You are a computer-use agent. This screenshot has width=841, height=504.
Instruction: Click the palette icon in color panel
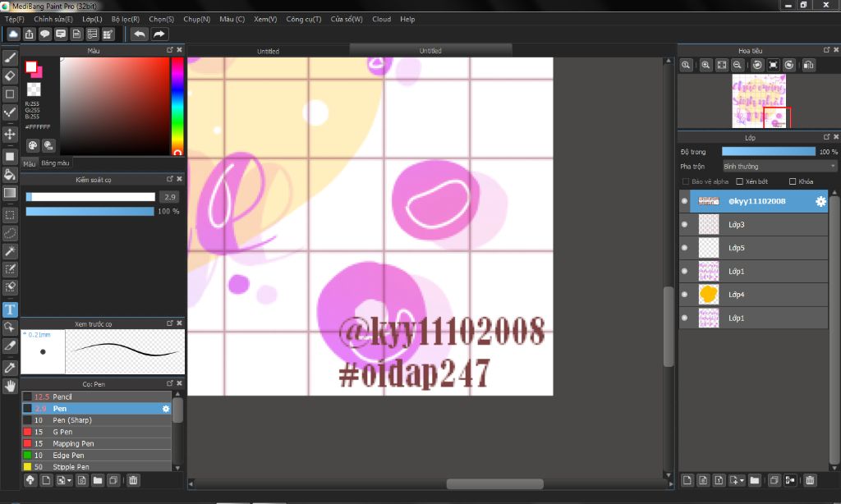pos(33,145)
